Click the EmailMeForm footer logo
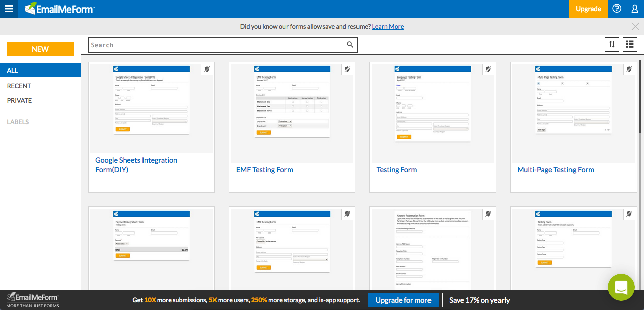The image size is (644, 310). [x=32, y=299]
